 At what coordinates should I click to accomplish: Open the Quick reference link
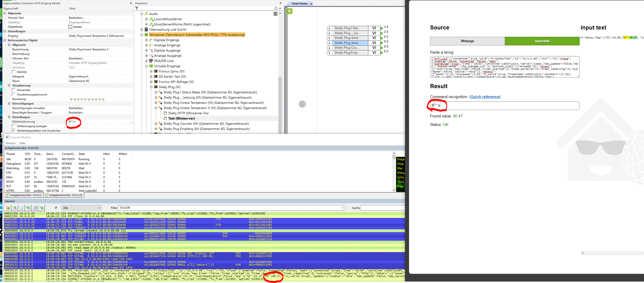484,97
